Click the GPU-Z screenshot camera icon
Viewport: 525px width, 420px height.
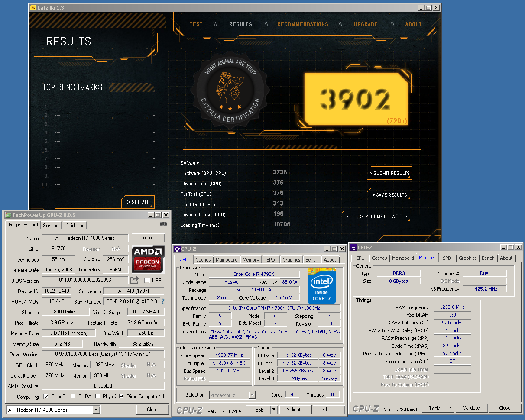[x=163, y=224]
